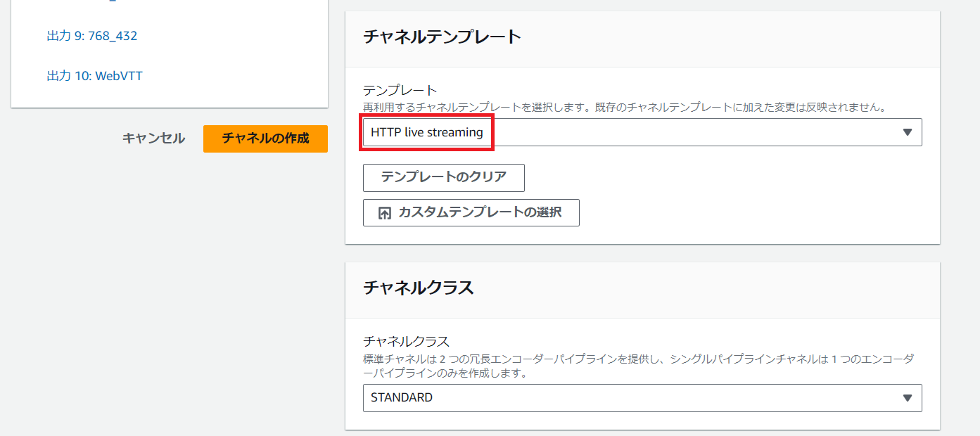Open the チャネルクラス dropdown showing STANDARD
Screen dimensions: 980x436
(642, 398)
